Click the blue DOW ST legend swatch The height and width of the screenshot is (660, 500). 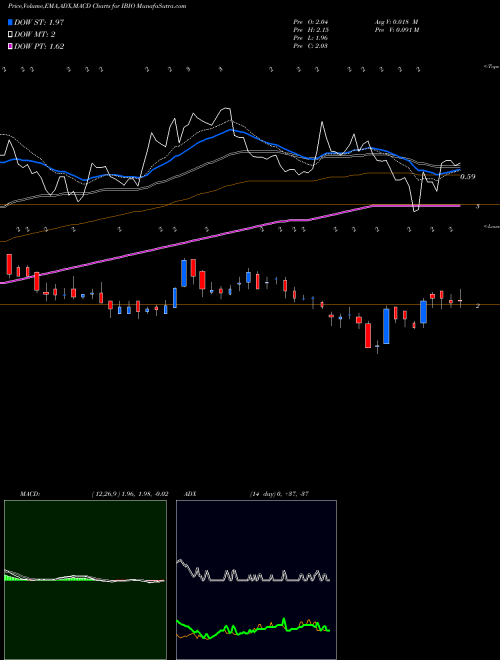10,22
